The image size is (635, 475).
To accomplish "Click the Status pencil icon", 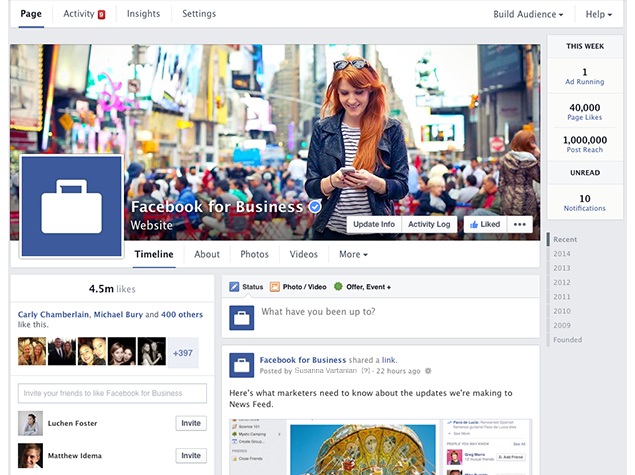I will [234, 287].
